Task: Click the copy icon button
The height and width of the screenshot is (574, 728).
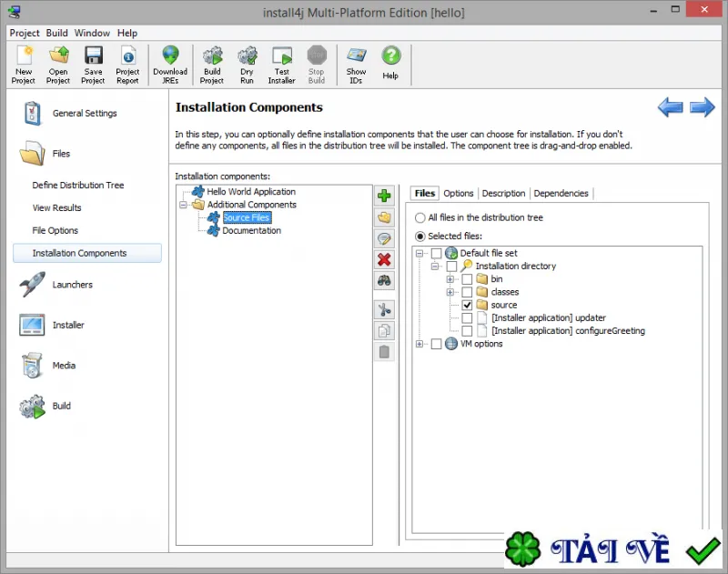Action: point(384,331)
